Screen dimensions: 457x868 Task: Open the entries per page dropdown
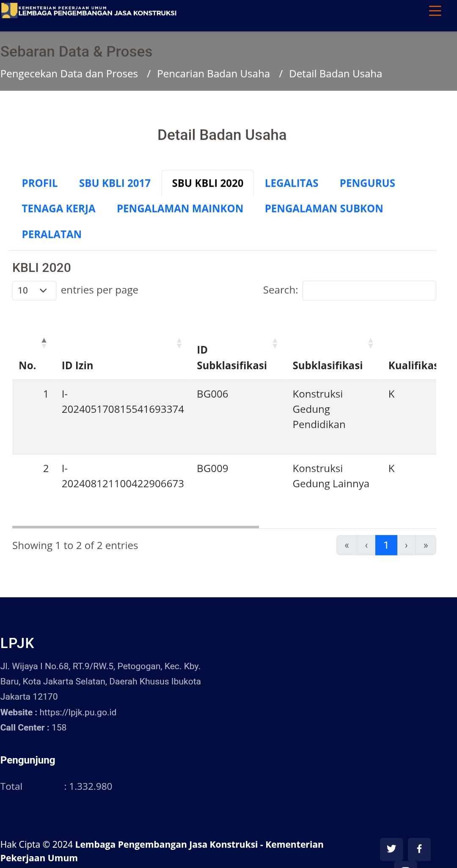(34, 291)
